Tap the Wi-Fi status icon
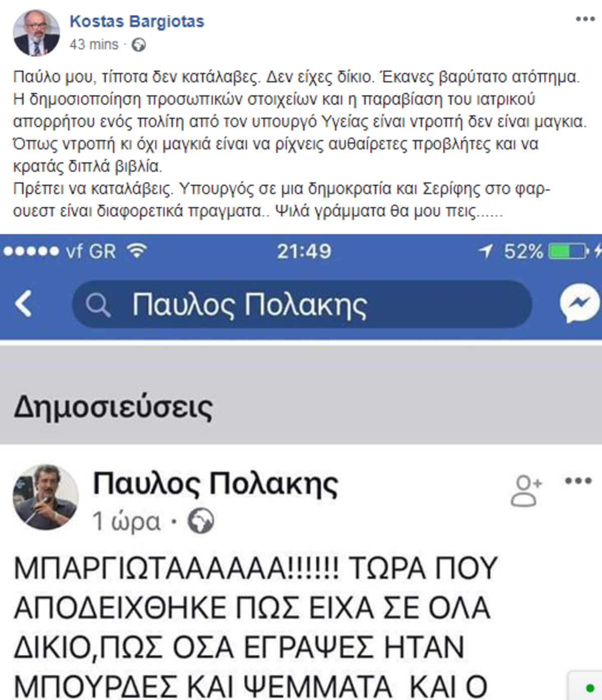The image size is (602, 700). coord(136,250)
